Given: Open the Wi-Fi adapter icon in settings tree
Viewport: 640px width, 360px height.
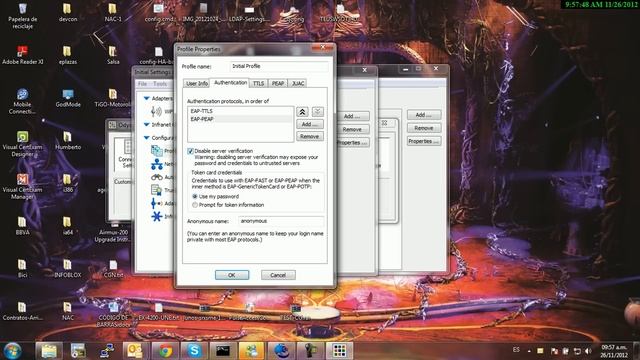Looking at the screenshot, I should (156, 111).
